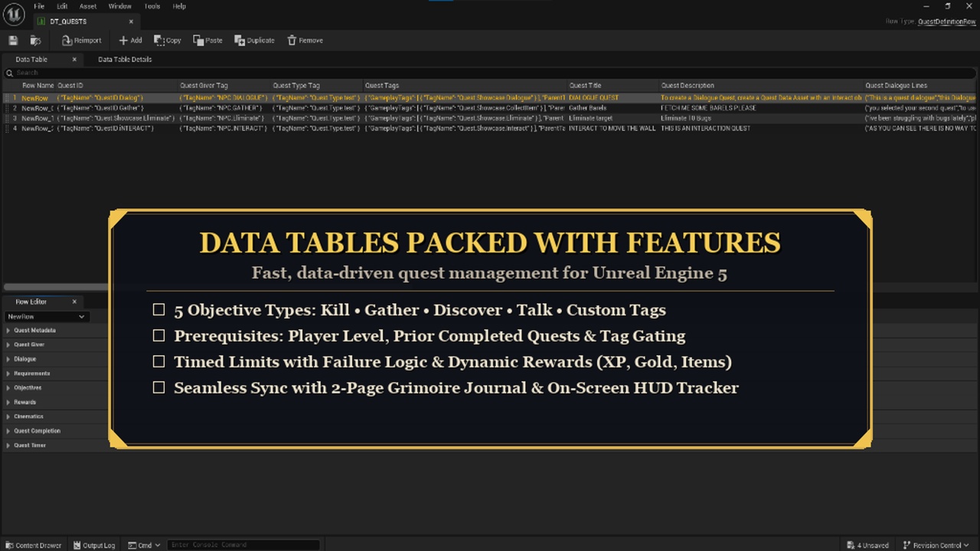
Task: Select the Quest.Showcase.Eliminate Quest ID cell
Action: 115,118
